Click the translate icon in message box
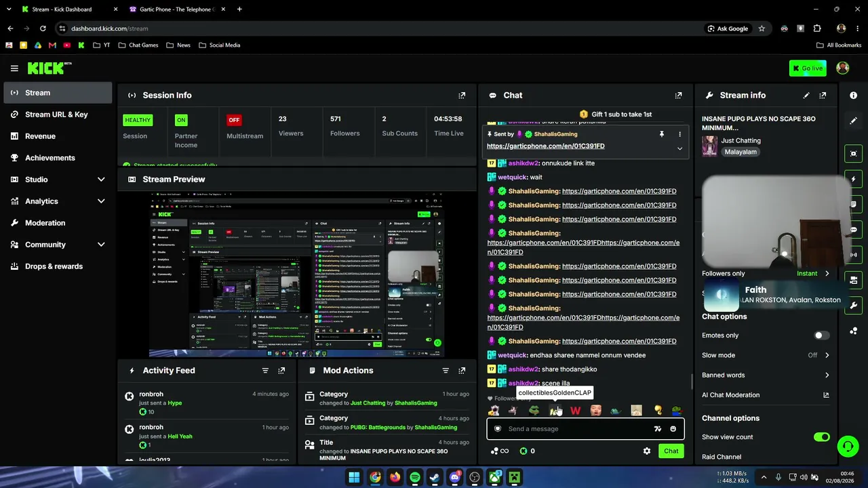 point(657,429)
